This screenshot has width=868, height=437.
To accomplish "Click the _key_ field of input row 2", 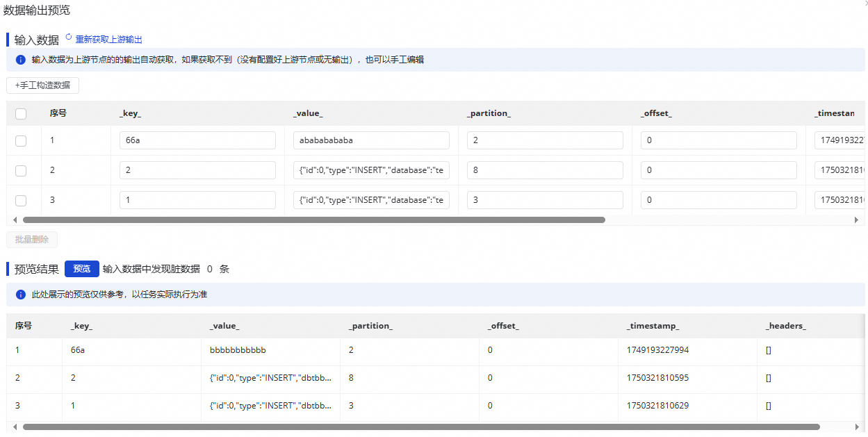I will [x=197, y=170].
